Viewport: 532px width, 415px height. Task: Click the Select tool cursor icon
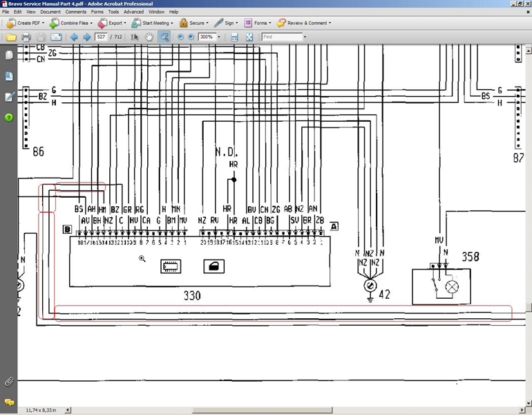[x=135, y=37]
